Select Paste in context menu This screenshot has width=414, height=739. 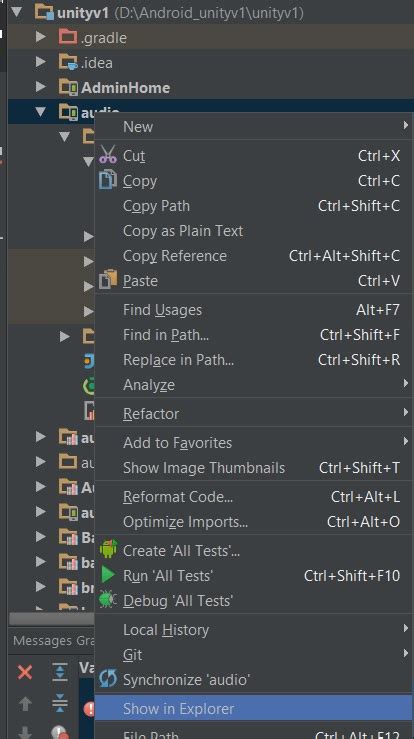[x=254, y=280]
